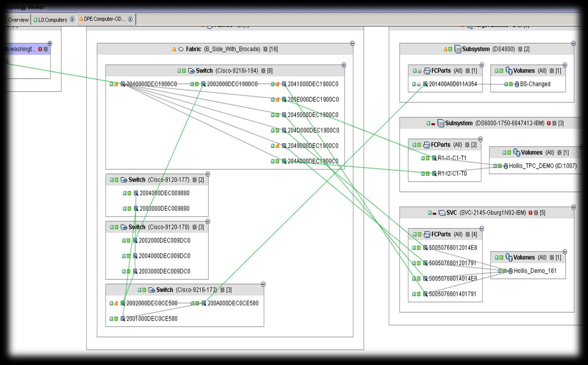Collapse the Switch Cisco-9120-178 group
This screenshot has width=588, height=365.
[208, 221]
